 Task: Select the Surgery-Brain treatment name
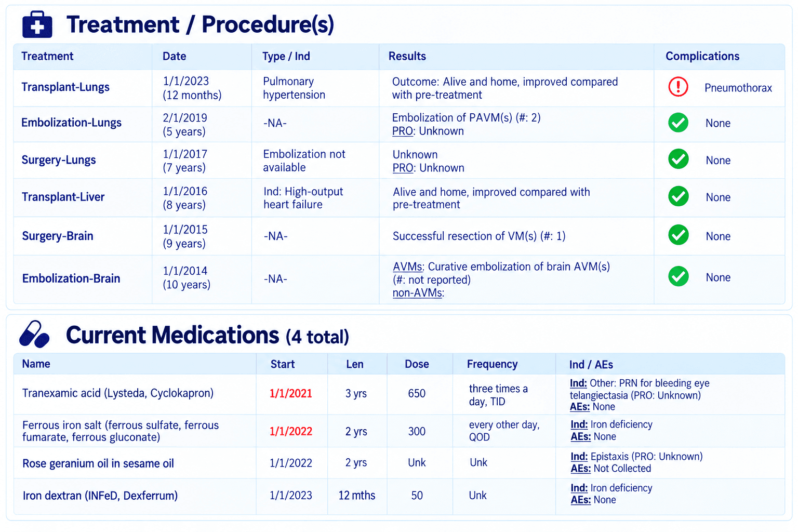click(x=58, y=236)
